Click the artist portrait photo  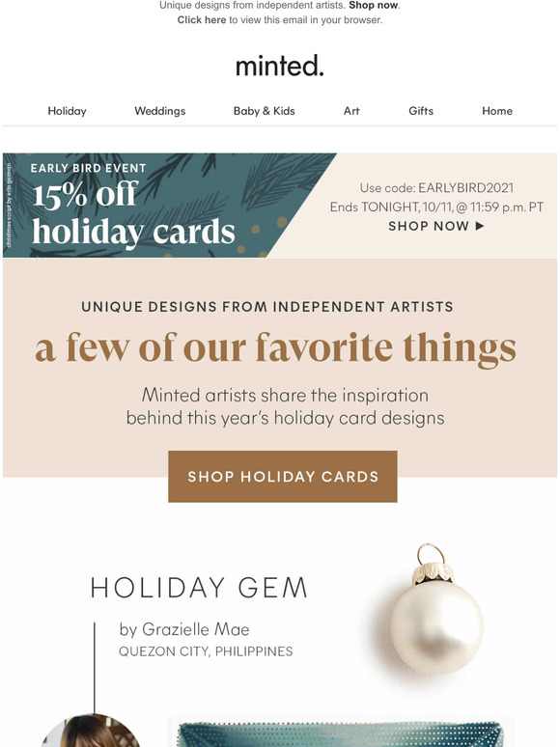click(x=91, y=731)
